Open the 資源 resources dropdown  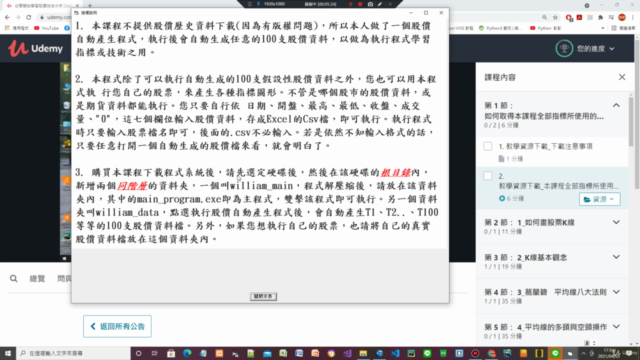click(x=599, y=199)
